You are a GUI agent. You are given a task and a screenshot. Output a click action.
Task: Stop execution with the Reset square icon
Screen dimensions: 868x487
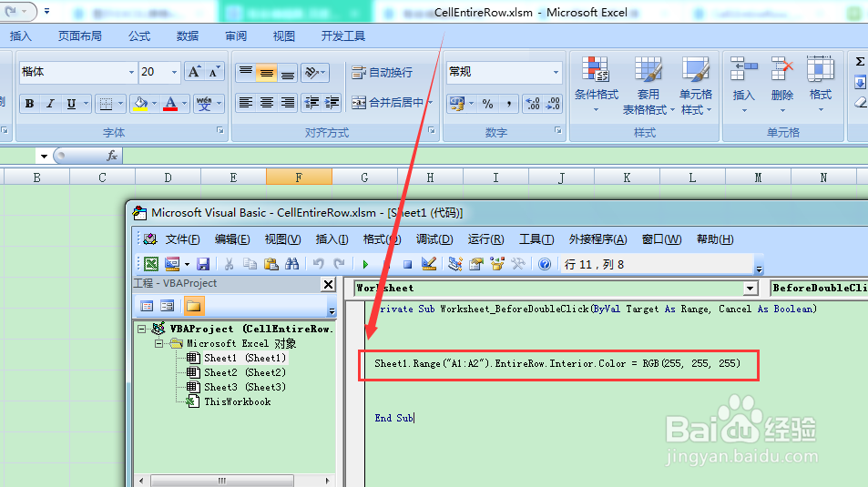(407, 265)
